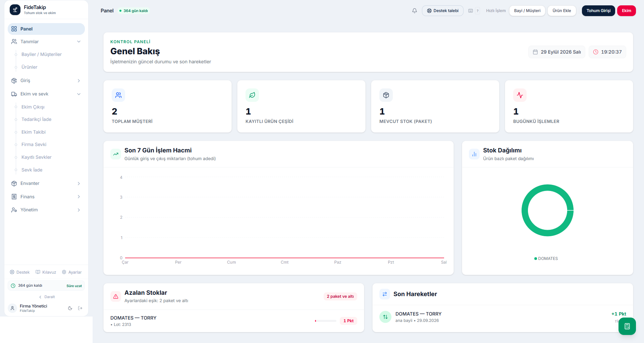The image size is (644, 343).
Task: Open the floating calculator button
Action: pyautogui.click(x=627, y=326)
